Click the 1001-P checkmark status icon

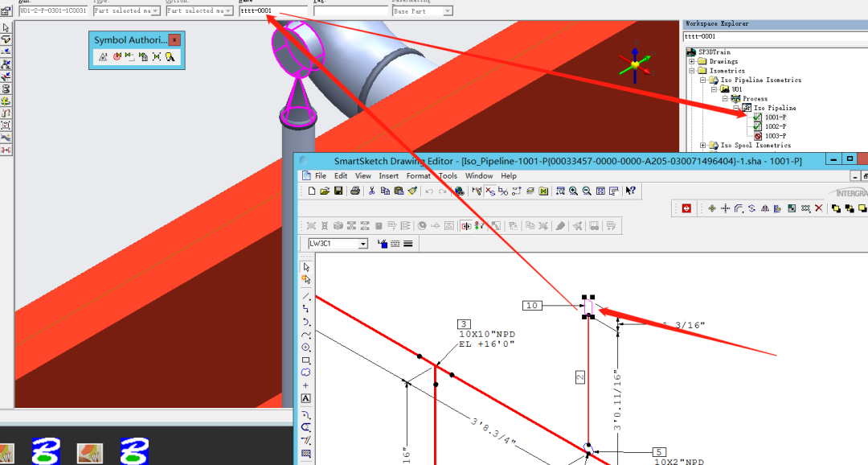tap(758, 117)
